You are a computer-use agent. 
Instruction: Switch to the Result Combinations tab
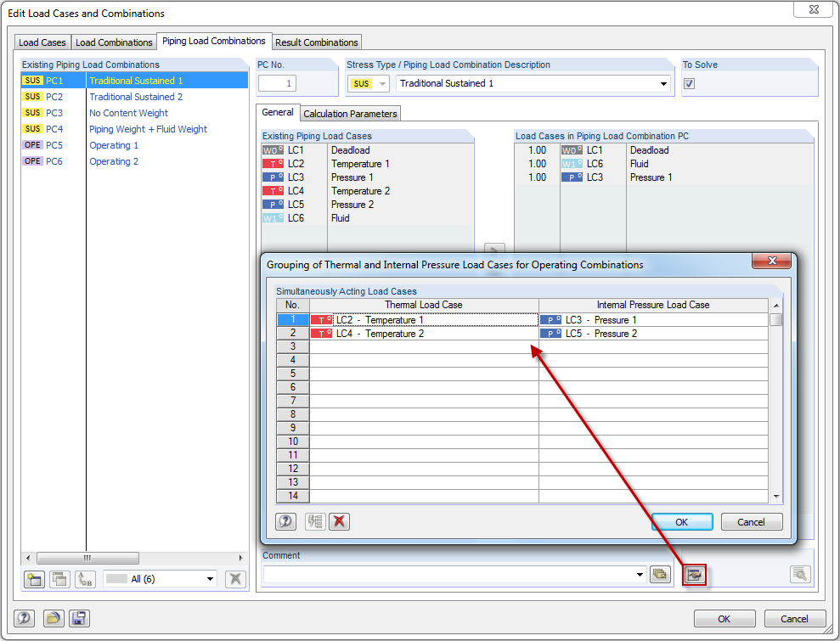tap(316, 42)
